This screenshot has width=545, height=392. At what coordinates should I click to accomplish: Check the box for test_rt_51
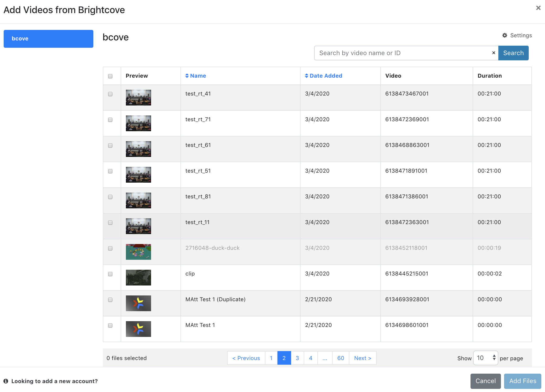point(110,171)
